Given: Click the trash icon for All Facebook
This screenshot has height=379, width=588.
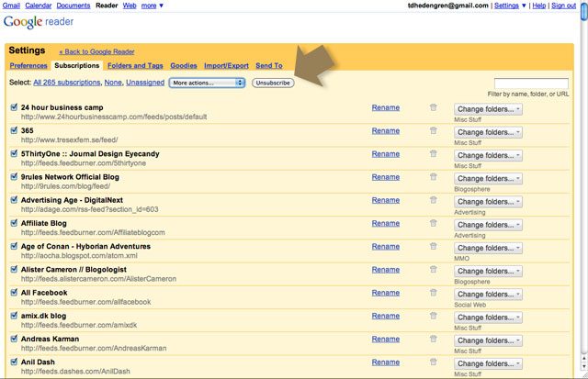Looking at the screenshot, I should [x=433, y=293].
